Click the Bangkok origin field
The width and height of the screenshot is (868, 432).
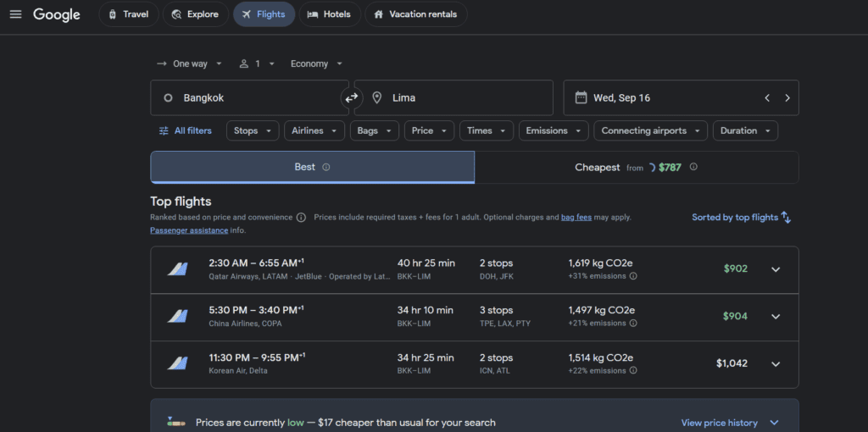[250, 98]
